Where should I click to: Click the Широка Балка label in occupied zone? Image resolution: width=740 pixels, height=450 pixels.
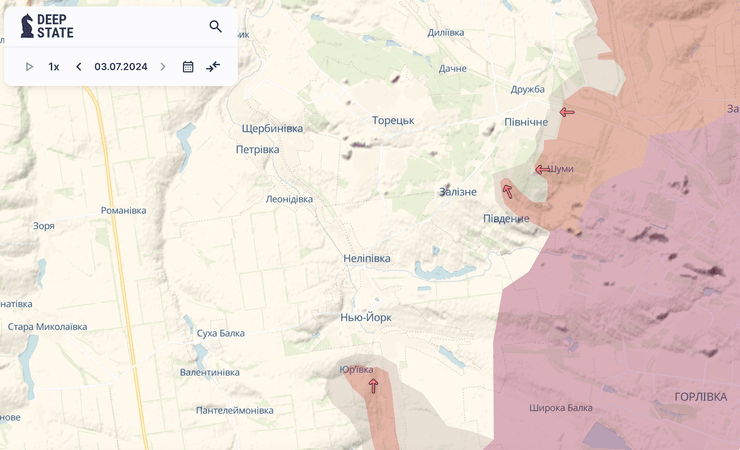coord(560,408)
